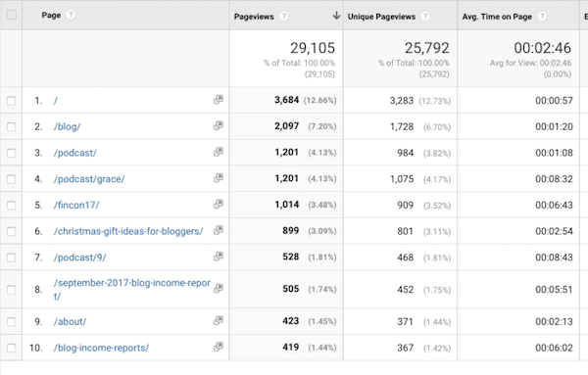588x375 pixels.
Task: Open the external link icon for / row
Action: 219,100
